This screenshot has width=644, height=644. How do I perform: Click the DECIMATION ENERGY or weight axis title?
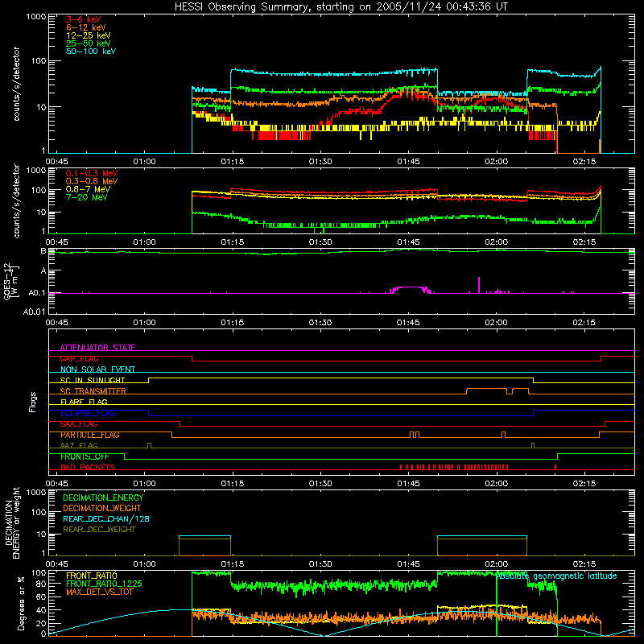[x=12, y=522]
